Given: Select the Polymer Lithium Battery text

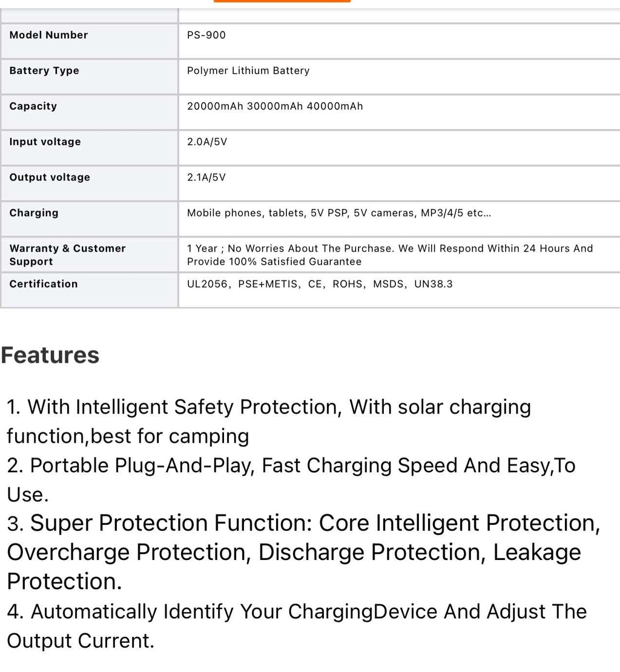Looking at the screenshot, I should (248, 71).
